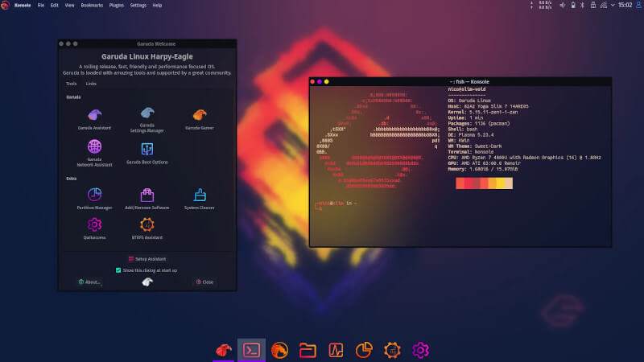Open the Bookmarks menu
This screenshot has width=644, height=362.
[x=92, y=6]
